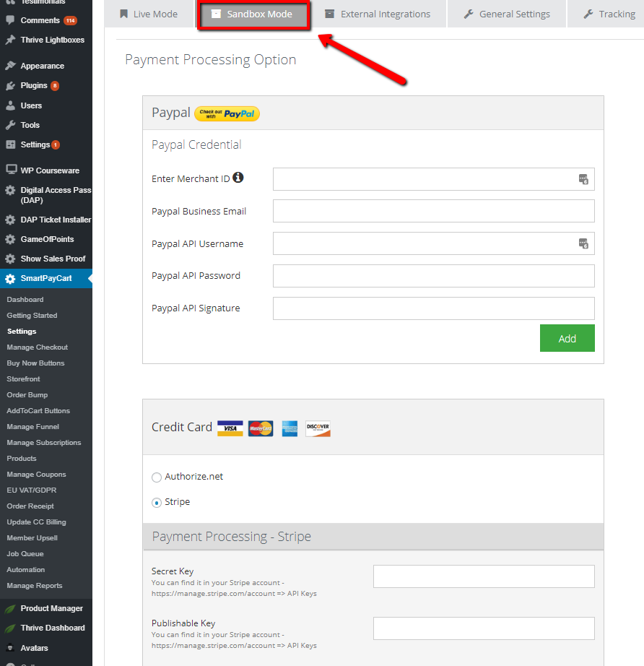Click the green Add button
The width and height of the screenshot is (644, 666).
click(567, 338)
